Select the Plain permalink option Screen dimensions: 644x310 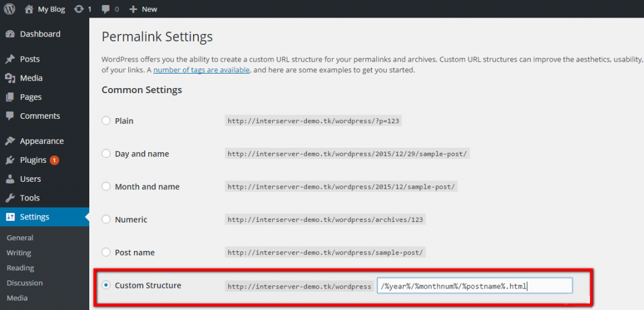point(106,121)
